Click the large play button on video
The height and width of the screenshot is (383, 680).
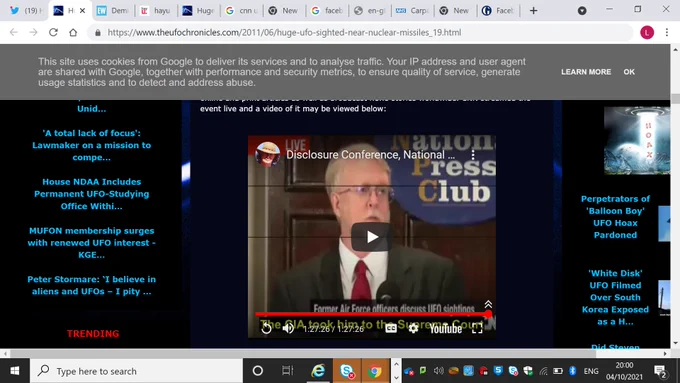[372, 237]
